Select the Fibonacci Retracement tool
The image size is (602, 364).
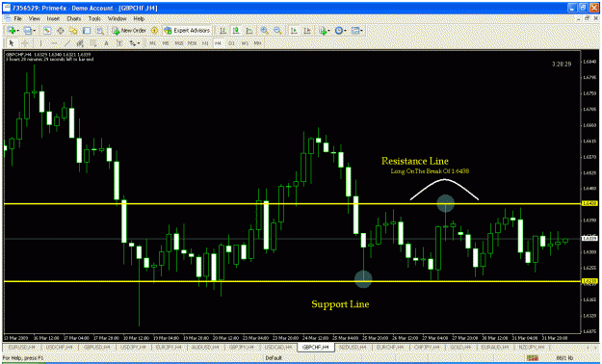(93, 43)
